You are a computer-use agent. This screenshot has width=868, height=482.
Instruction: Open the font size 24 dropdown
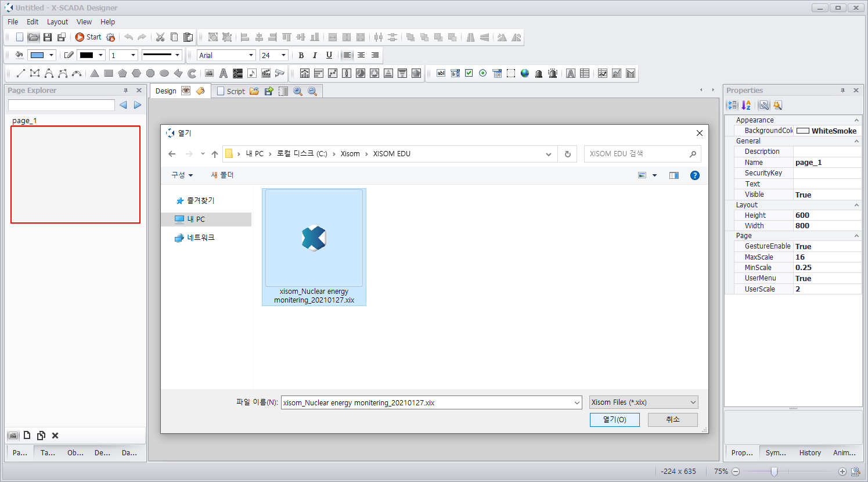point(284,55)
